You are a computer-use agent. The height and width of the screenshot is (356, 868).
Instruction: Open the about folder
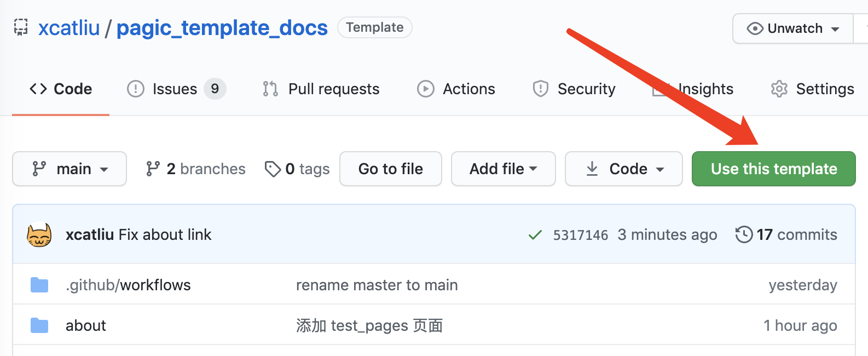coord(86,325)
